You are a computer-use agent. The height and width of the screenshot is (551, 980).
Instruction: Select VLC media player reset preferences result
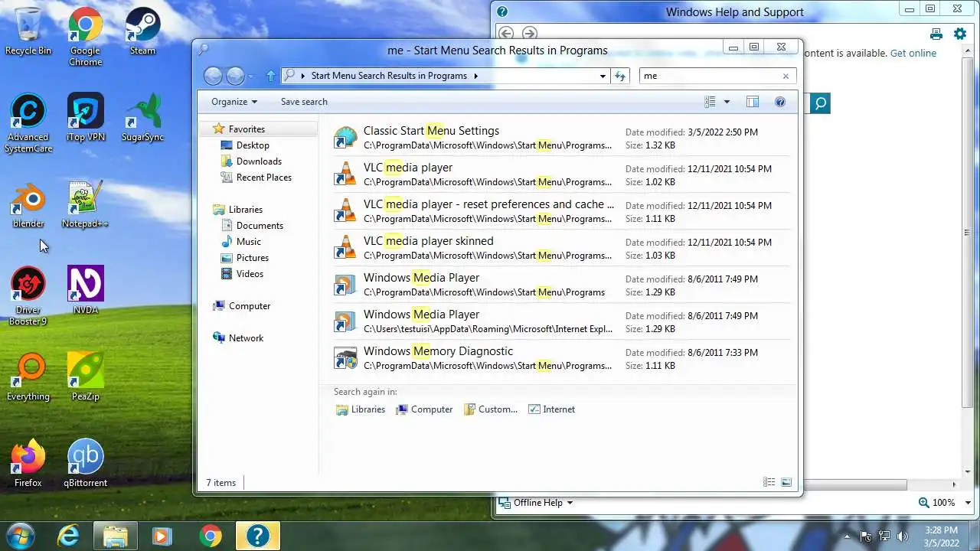(560, 211)
